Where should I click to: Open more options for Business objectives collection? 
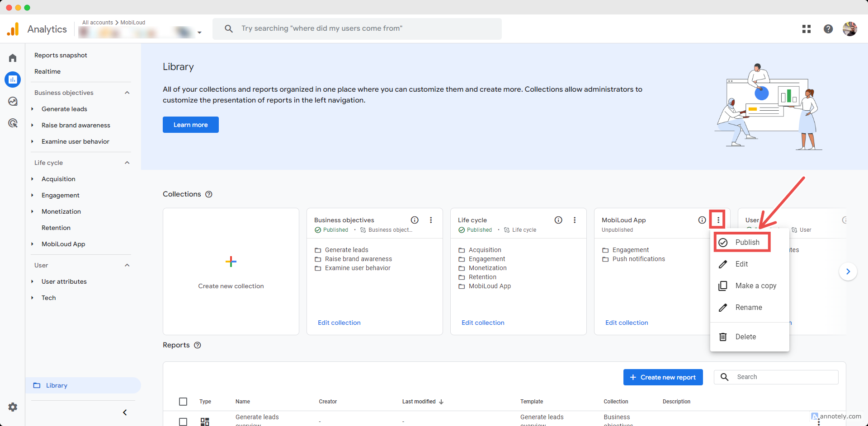(x=431, y=220)
